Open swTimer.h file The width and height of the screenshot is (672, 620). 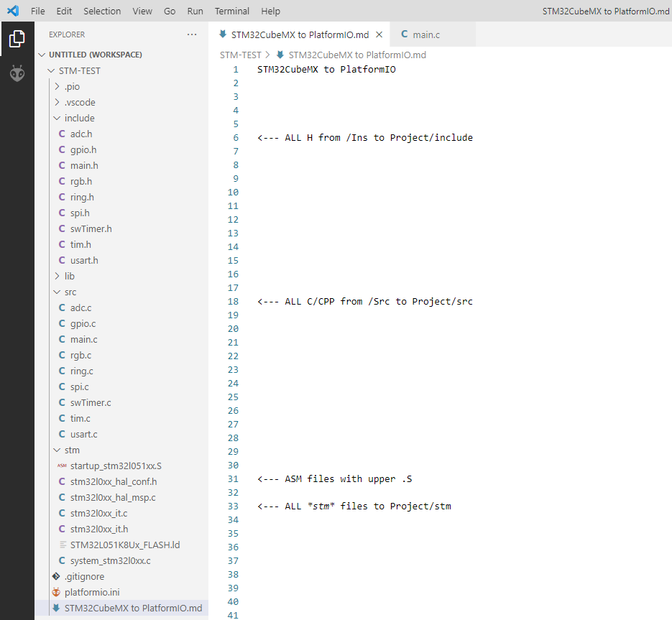coord(121,229)
